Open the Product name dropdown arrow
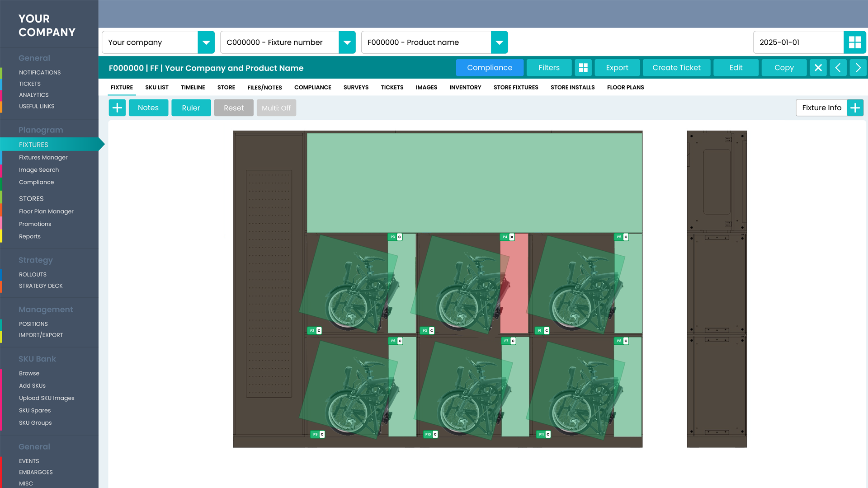The width and height of the screenshot is (868, 488). [x=500, y=42]
